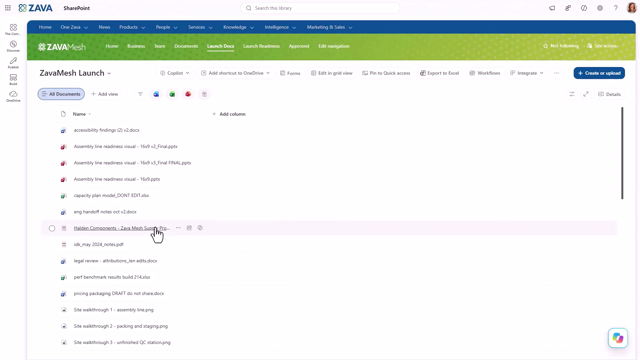Click Edit in grid view
Viewport: 640px width, 360px height.
point(331,73)
